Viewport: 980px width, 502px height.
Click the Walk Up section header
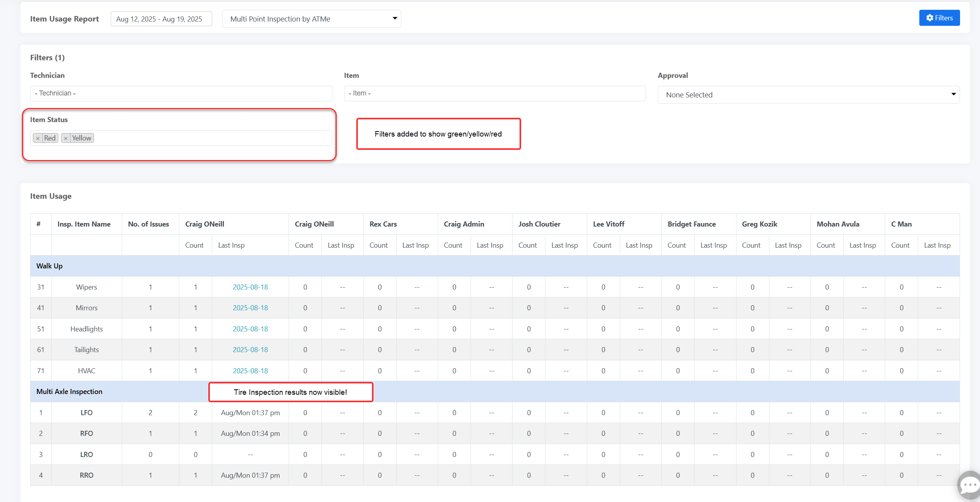pos(495,266)
